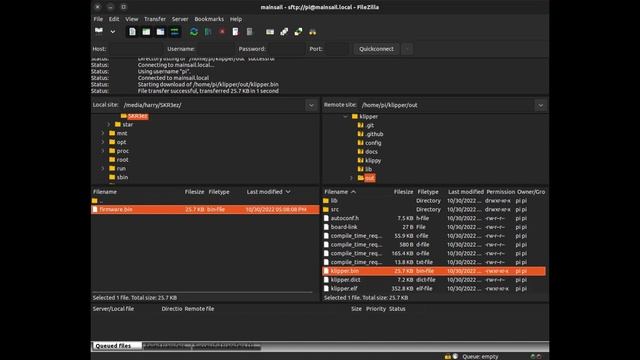Open the Remote site path dropdown
The image size is (640, 360).
(x=540, y=105)
